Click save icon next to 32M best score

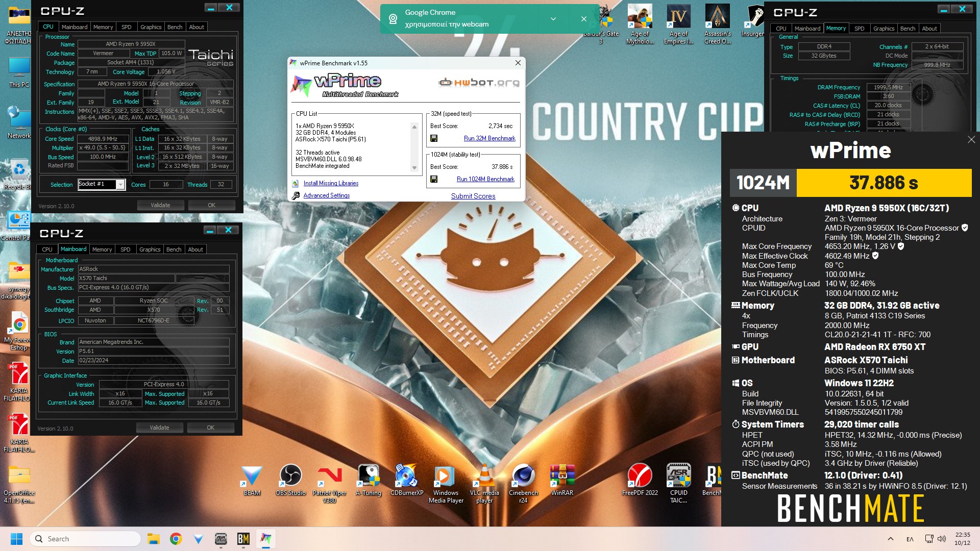pos(434,138)
